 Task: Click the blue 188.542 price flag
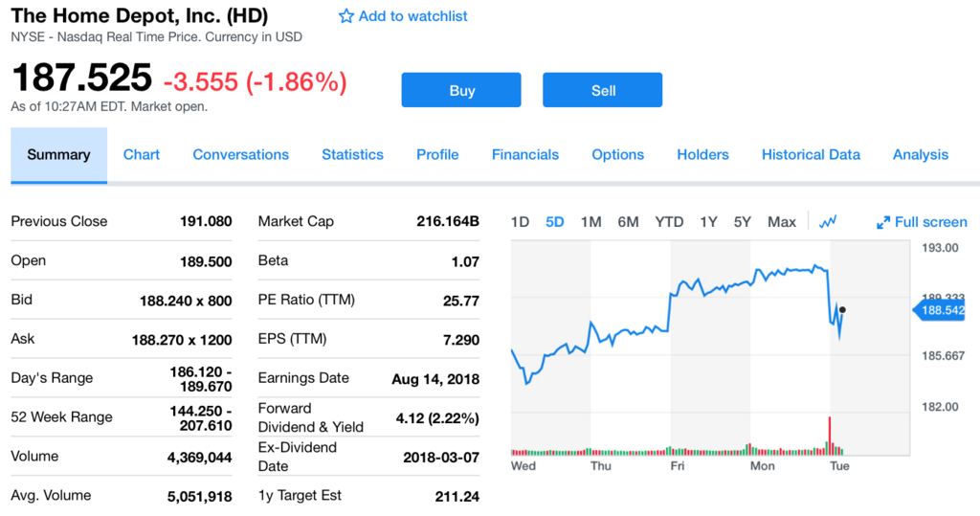[940, 310]
